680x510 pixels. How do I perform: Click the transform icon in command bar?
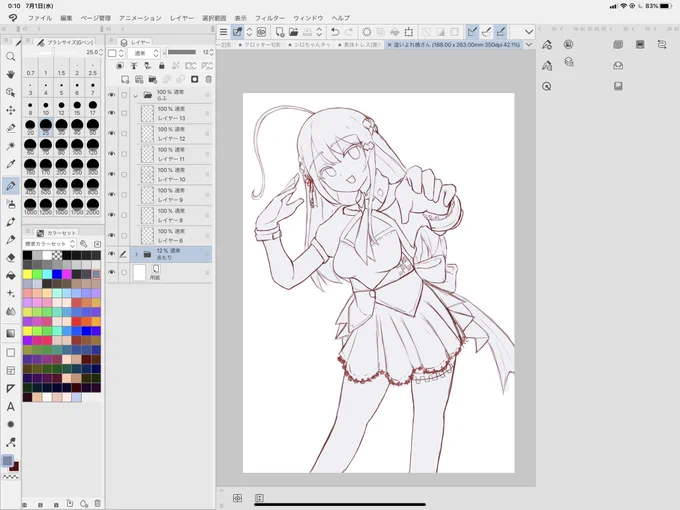(409, 32)
